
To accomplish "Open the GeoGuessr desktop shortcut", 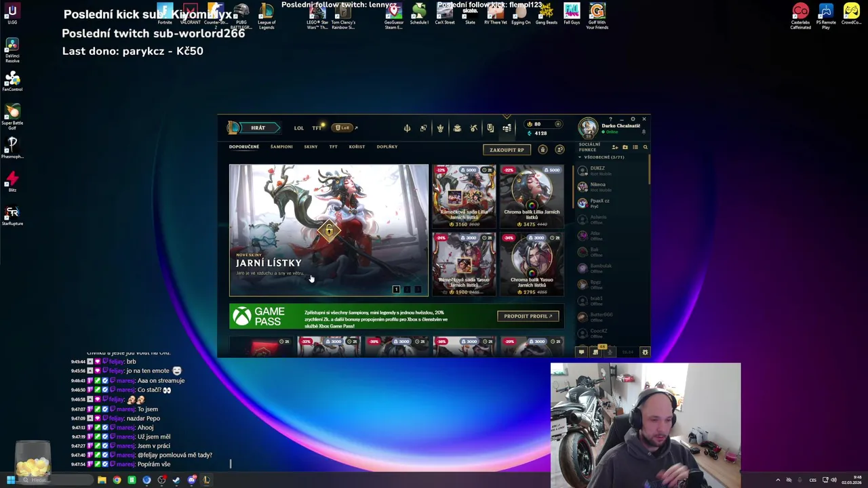I will tap(394, 16).
